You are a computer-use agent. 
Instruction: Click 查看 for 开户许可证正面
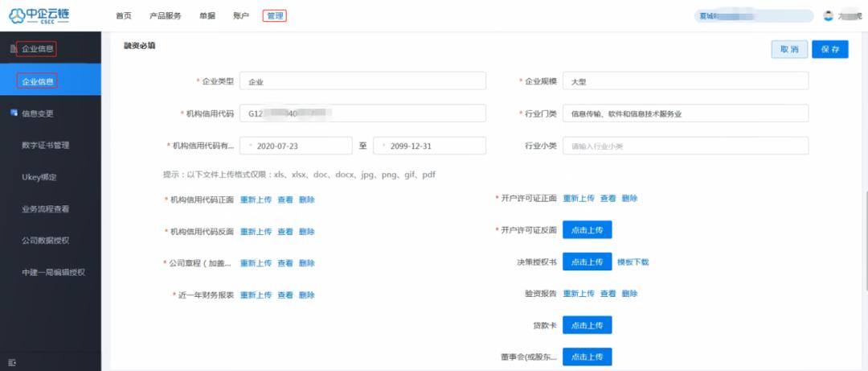[x=608, y=198]
